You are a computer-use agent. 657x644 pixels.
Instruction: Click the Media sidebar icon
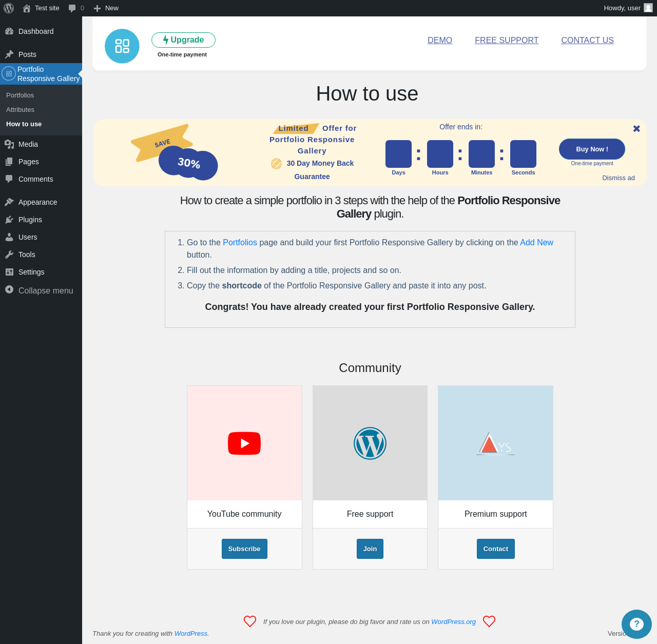9,144
